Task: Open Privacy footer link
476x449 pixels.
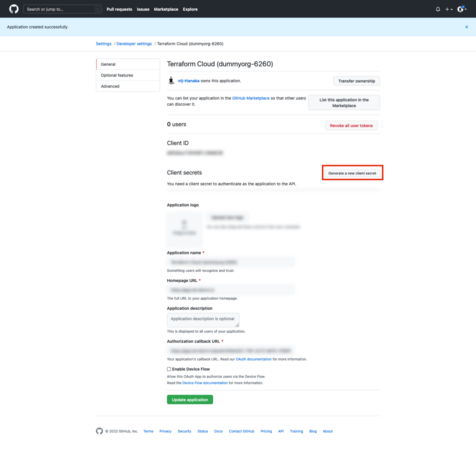Action: pos(165,431)
